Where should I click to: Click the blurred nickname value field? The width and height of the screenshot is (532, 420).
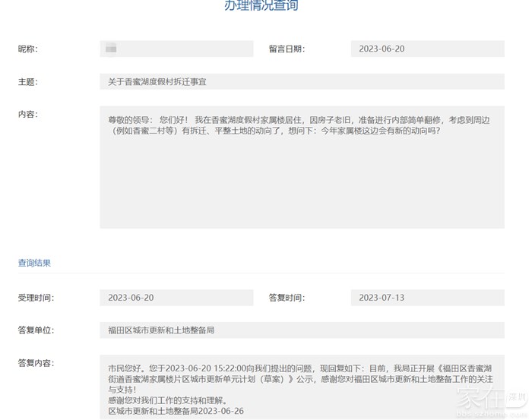click(x=176, y=49)
